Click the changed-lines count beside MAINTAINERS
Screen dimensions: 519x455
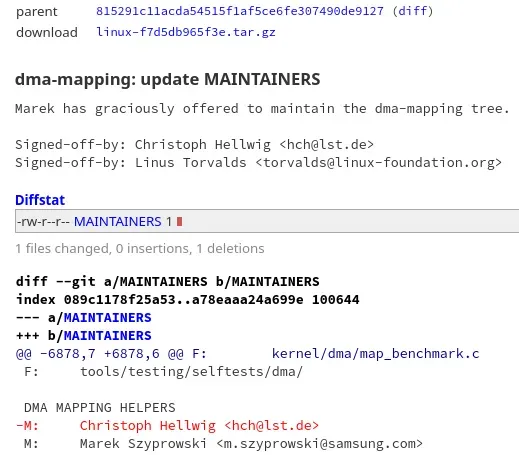169,222
